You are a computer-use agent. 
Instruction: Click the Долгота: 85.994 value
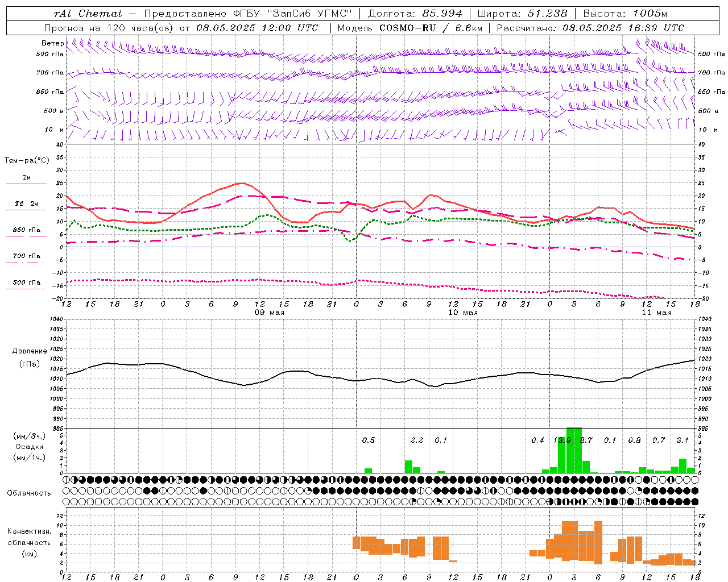click(x=415, y=14)
